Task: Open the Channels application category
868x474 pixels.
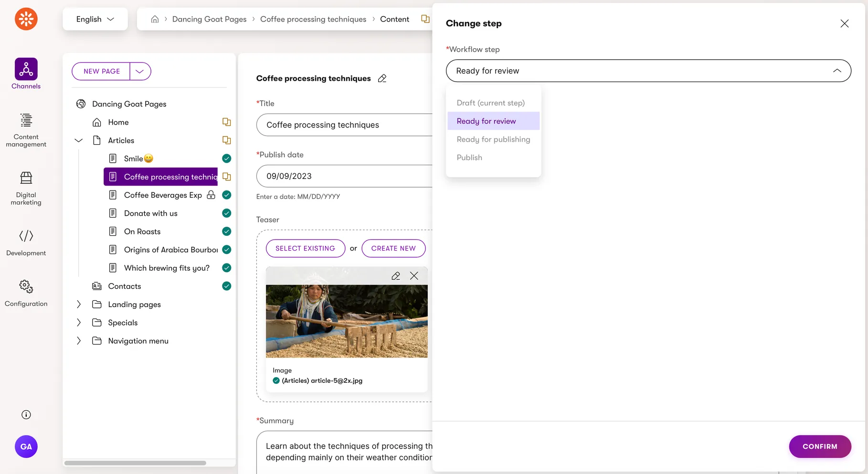Action: click(26, 74)
